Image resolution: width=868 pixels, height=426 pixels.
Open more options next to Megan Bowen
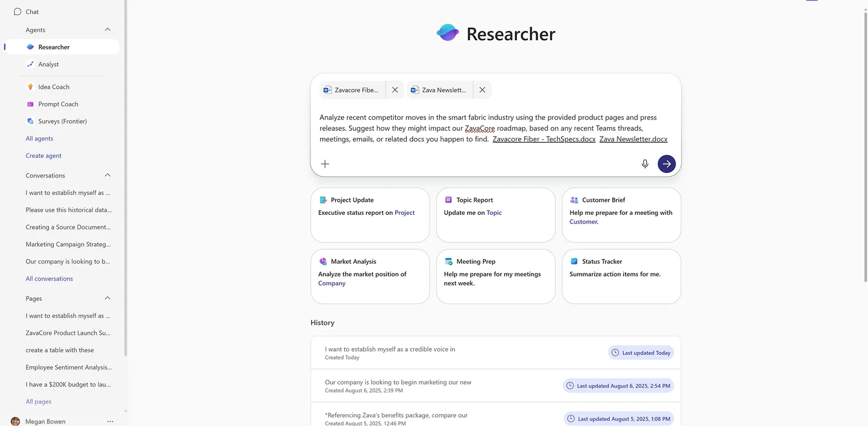[110, 421]
